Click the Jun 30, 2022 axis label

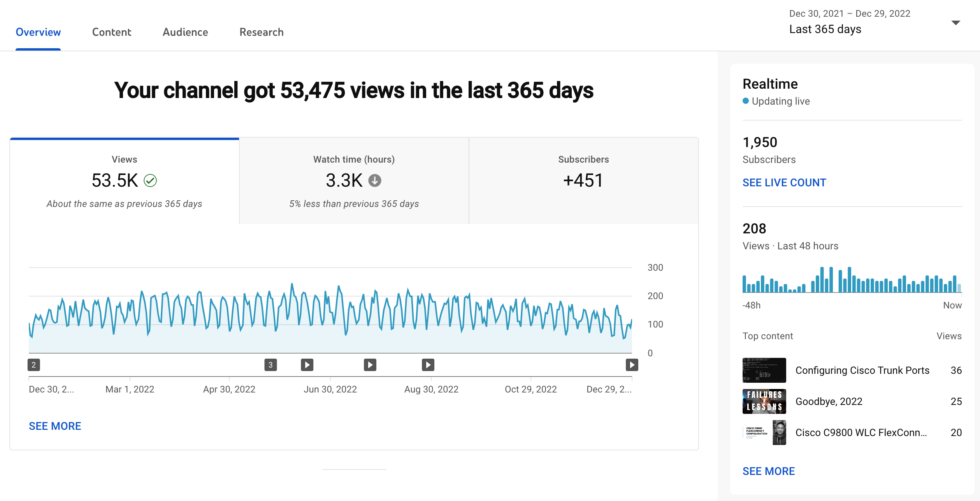[x=330, y=389]
